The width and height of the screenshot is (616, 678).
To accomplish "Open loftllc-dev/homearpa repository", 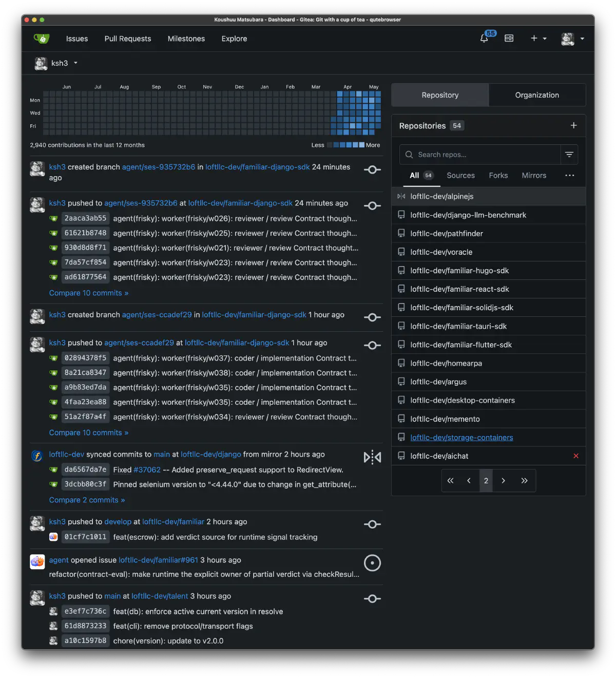I will 446,363.
